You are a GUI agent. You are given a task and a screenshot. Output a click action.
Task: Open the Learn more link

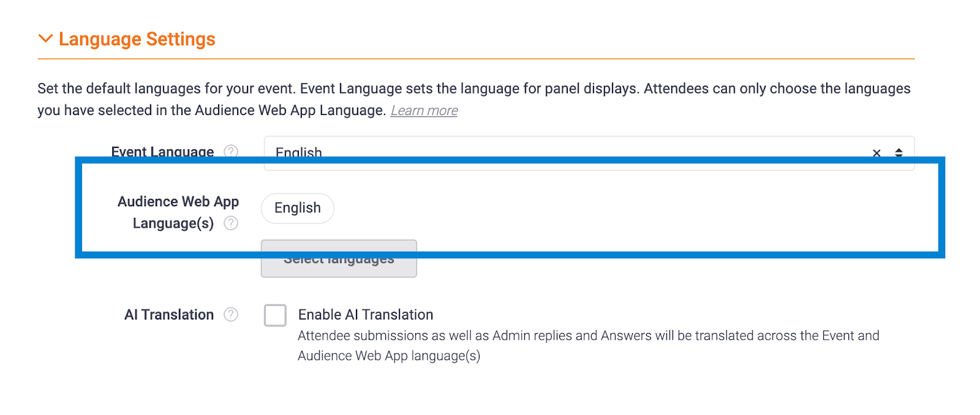(424, 111)
